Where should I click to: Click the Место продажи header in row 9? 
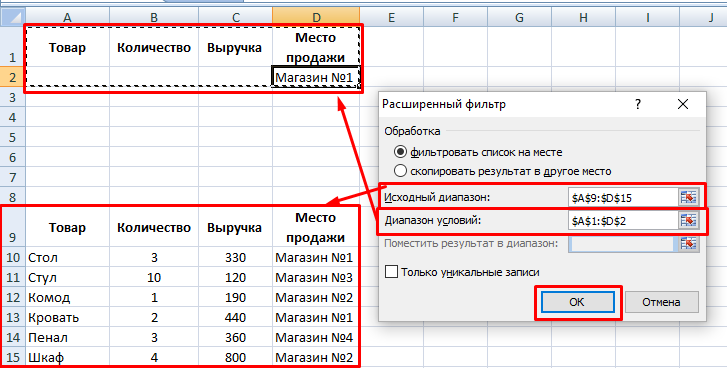pos(316,228)
